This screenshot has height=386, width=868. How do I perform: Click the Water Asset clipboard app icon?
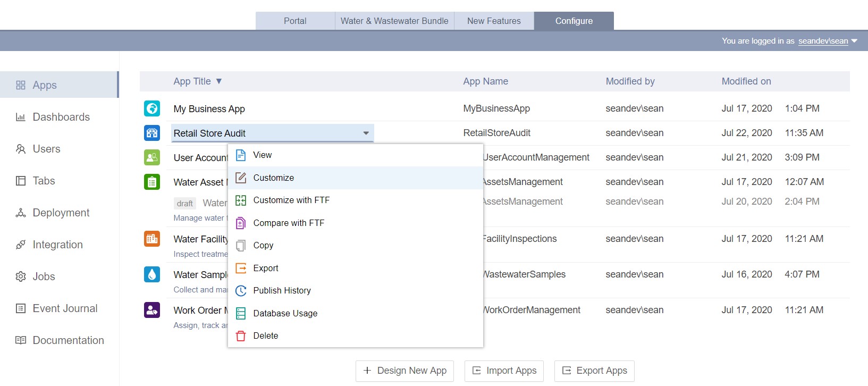pos(152,182)
